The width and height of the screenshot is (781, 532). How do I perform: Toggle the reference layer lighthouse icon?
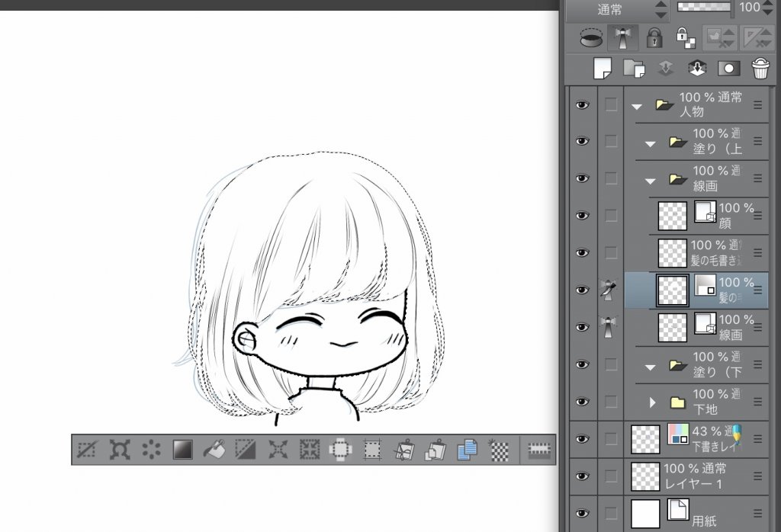tap(622, 37)
